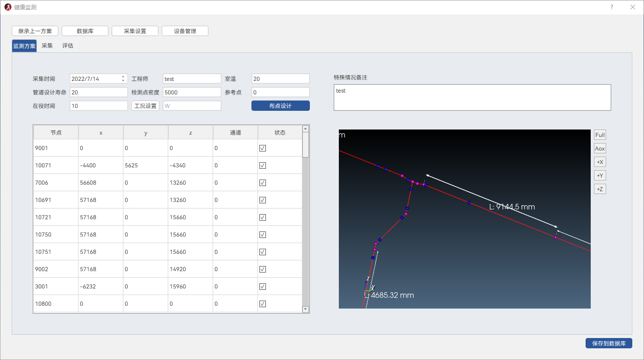This screenshot has height=360, width=644.
Task: Toggle the 状态 checkbox for node 10691
Action: [x=263, y=200]
